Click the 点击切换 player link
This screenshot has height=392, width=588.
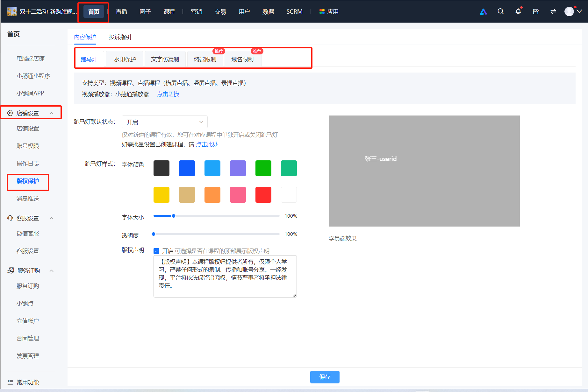[168, 94]
